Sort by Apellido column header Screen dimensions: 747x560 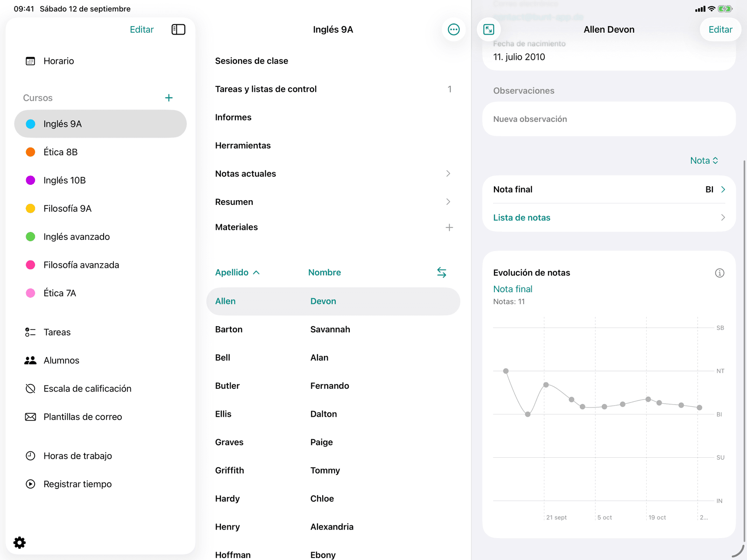coord(237,273)
